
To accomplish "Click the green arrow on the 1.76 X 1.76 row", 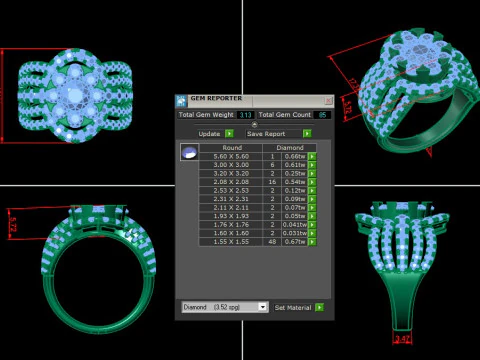I will pos(312,225).
